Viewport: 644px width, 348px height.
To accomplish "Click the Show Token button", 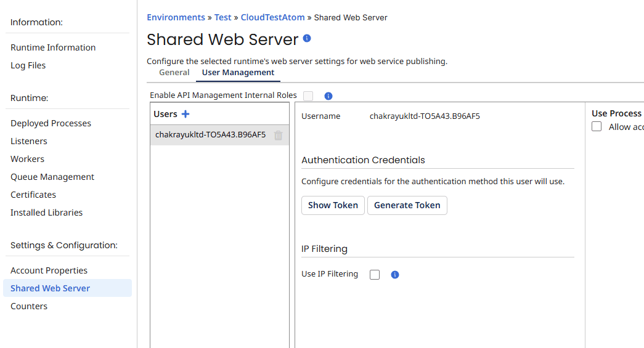I will (333, 205).
